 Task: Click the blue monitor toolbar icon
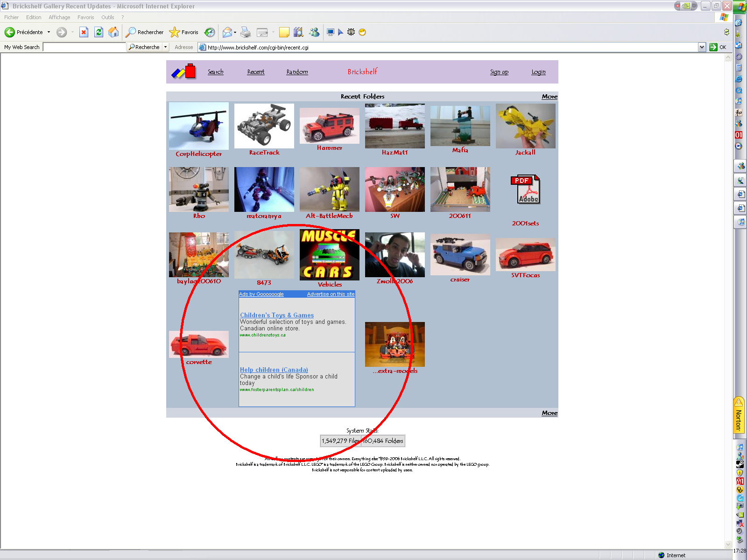tap(331, 32)
